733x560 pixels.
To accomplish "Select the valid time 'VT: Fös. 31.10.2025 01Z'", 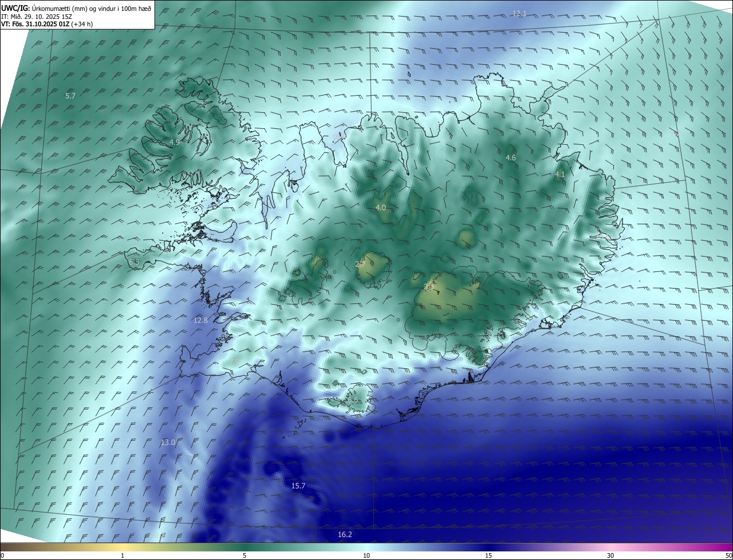I will click(x=35, y=24).
